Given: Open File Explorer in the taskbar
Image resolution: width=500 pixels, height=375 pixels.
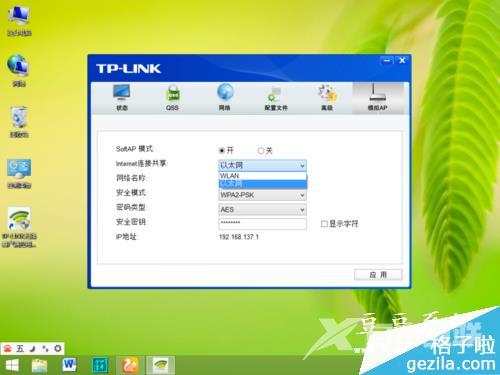Looking at the screenshot, I should (x=39, y=365).
